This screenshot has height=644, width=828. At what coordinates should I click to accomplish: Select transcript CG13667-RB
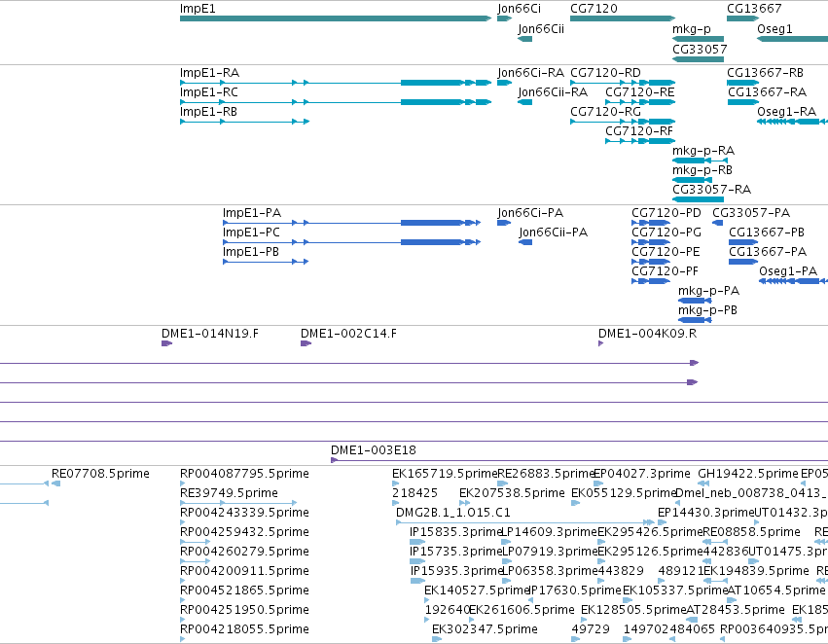point(765,73)
